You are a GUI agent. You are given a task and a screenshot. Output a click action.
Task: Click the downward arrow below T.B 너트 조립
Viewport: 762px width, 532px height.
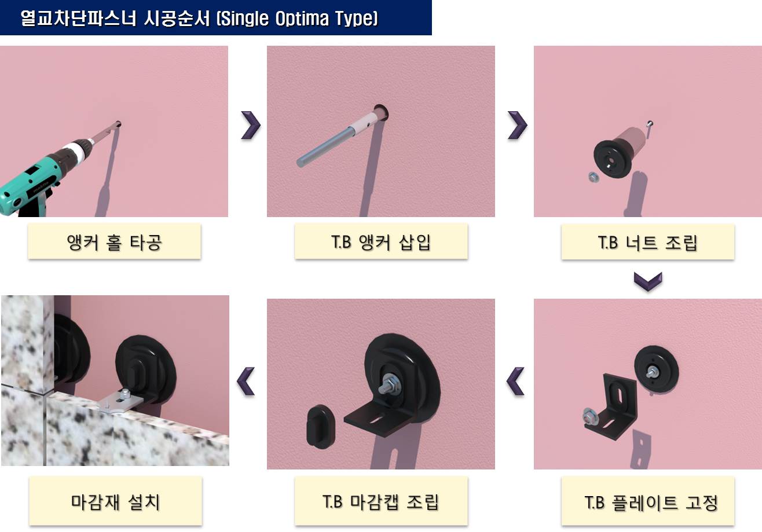(x=648, y=282)
